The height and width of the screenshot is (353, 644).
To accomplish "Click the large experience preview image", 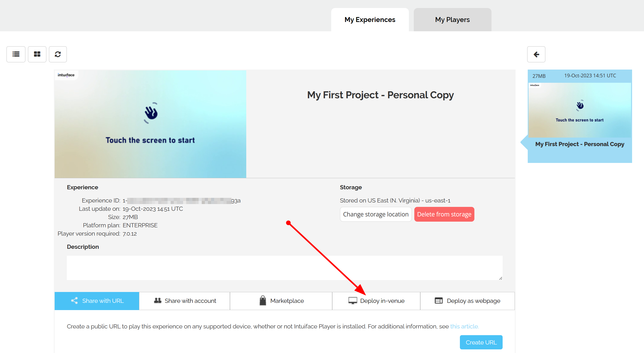I will pos(150,124).
